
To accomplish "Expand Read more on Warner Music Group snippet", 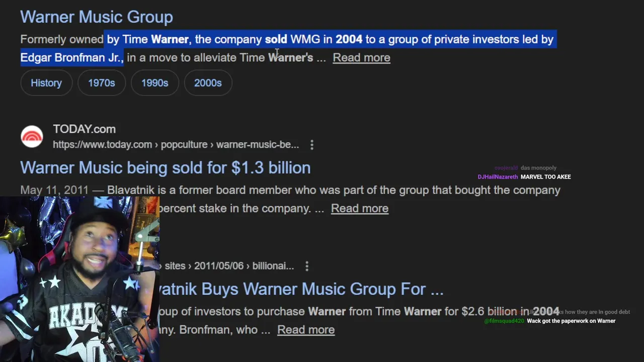I will (x=361, y=57).
